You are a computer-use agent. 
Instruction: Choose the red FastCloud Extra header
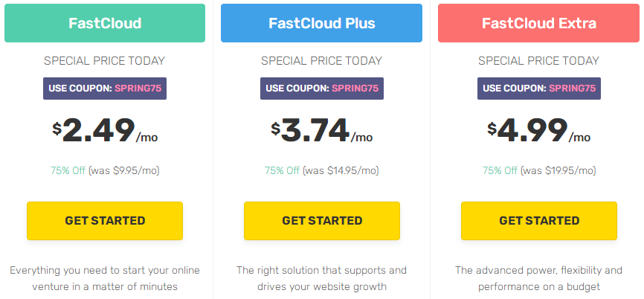(538, 23)
